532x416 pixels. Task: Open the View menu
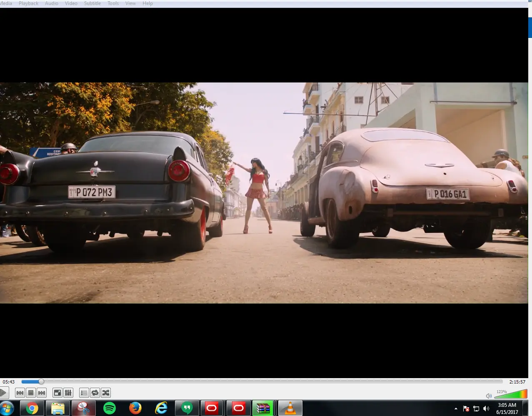130,3
